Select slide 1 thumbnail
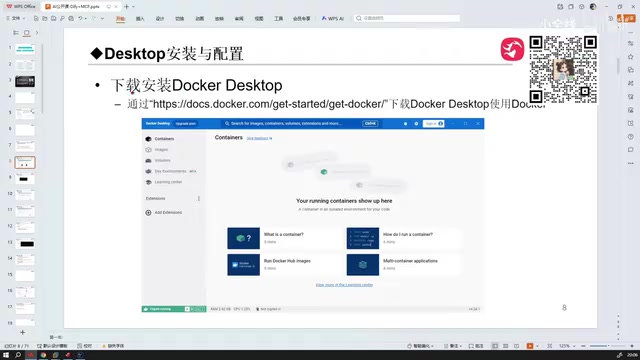Image resolution: width=640 pixels, height=360 pixels. (25, 49)
